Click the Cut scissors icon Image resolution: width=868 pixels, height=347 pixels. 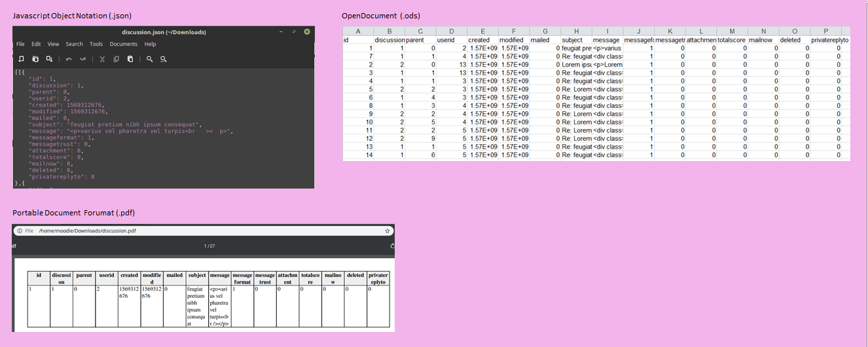[x=102, y=59]
